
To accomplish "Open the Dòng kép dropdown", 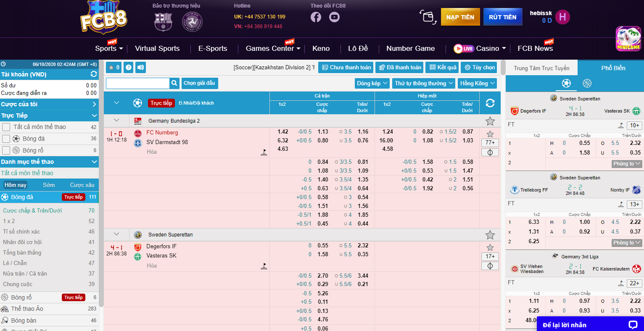I will 372,83.
